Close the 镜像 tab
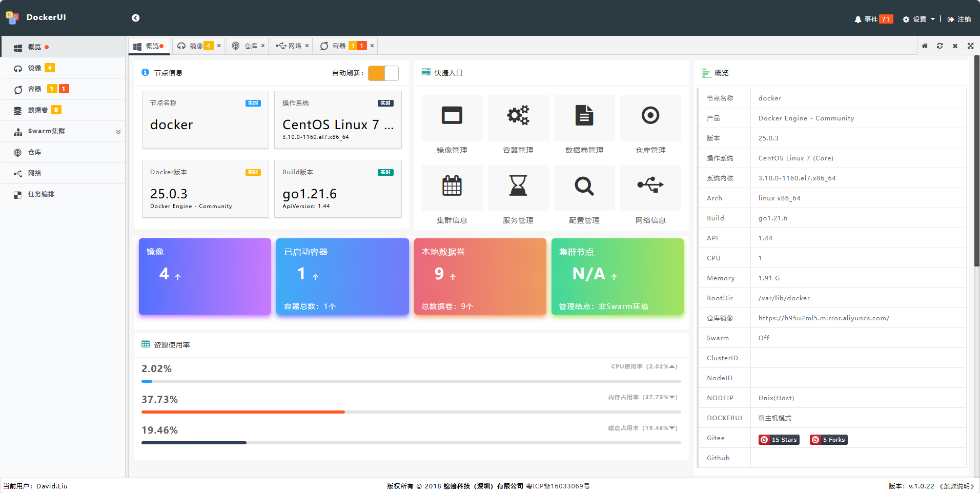The height and width of the screenshot is (493, 980). tap(219, 46)
